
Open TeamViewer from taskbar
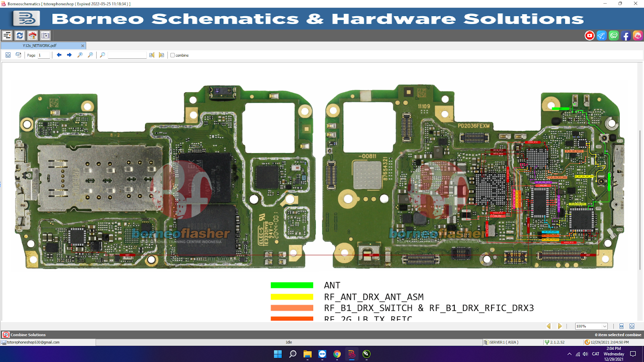click(x=322, y=354)
